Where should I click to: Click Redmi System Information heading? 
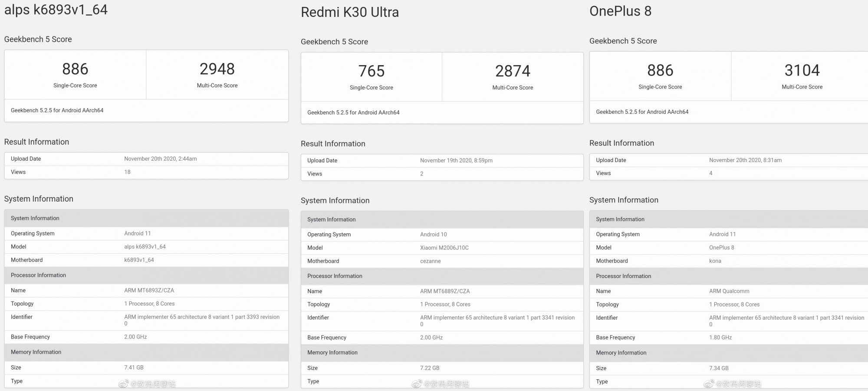pyautogui.click(x=335, y=201)
